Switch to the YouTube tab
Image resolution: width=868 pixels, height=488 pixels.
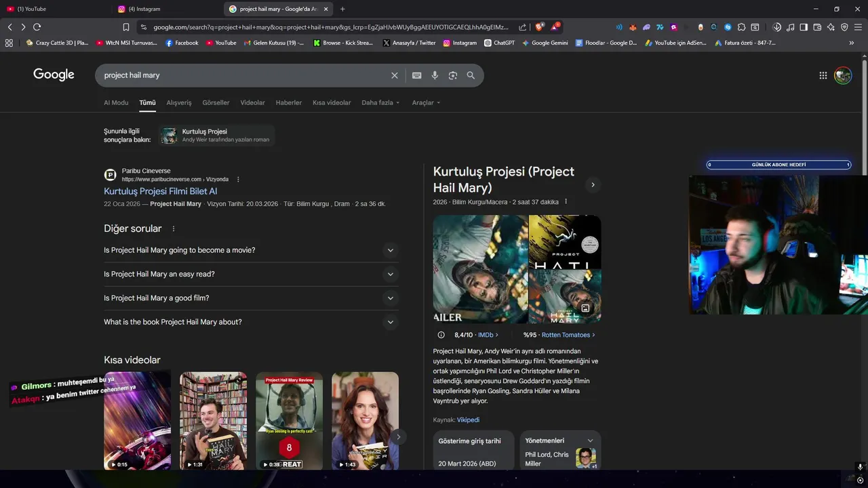coord(56,9)
